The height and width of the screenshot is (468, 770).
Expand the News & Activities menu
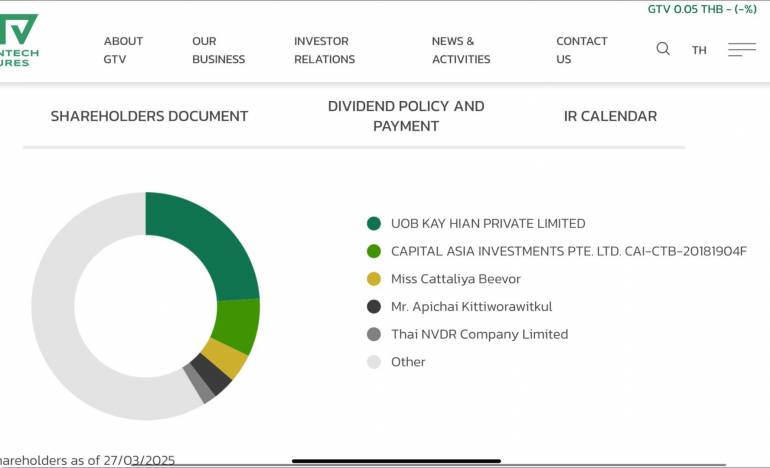click(460, 50)
